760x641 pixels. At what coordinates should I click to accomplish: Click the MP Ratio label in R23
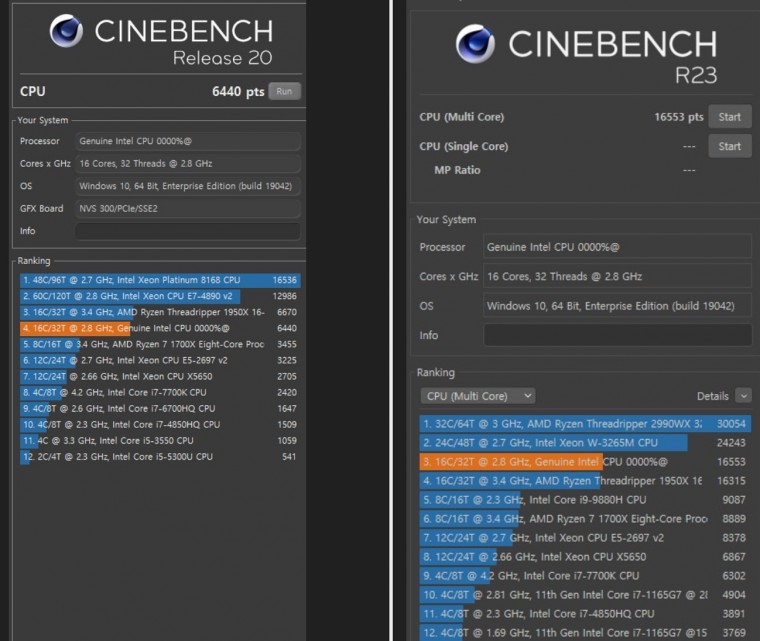click(x=457, y=170)
